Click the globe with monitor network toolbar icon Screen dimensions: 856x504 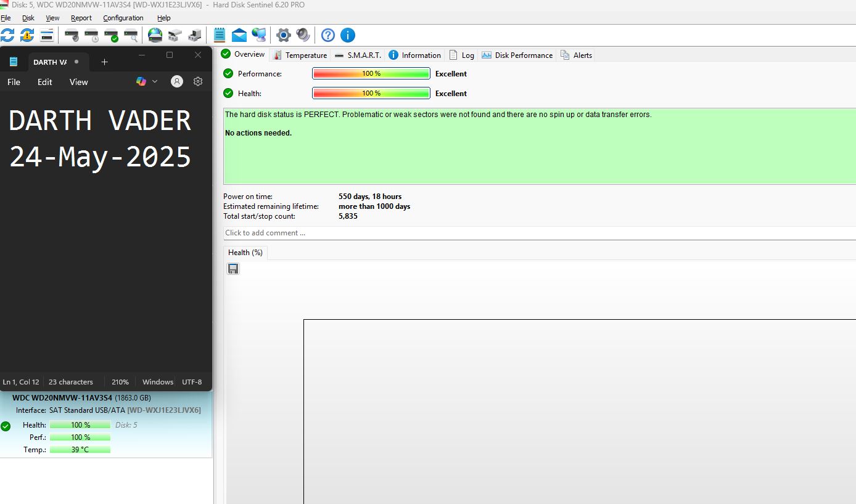259,35
